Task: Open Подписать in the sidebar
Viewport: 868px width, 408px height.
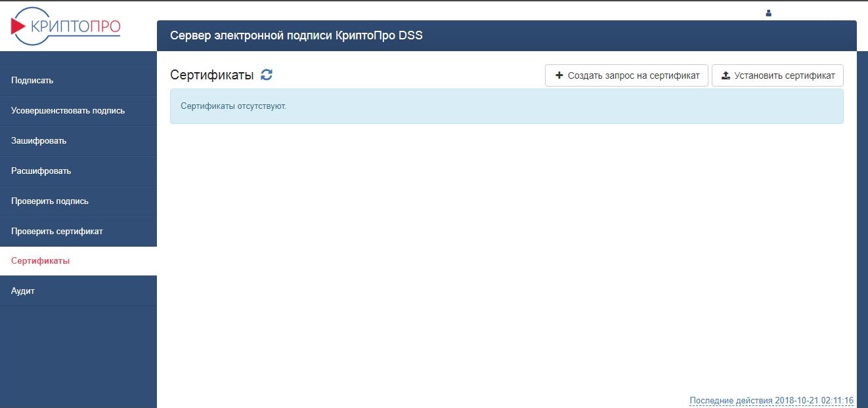Action: [78, 81]
